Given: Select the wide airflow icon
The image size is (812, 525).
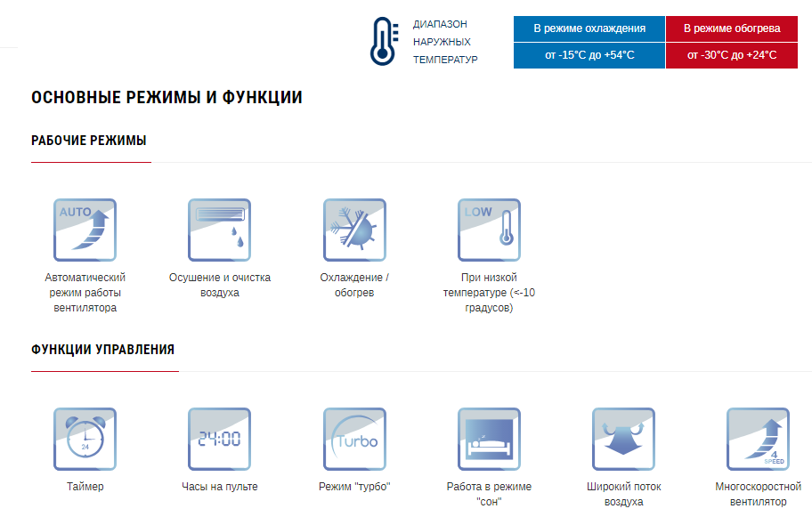Looking at the screenshot, I should tap(623, 439).
